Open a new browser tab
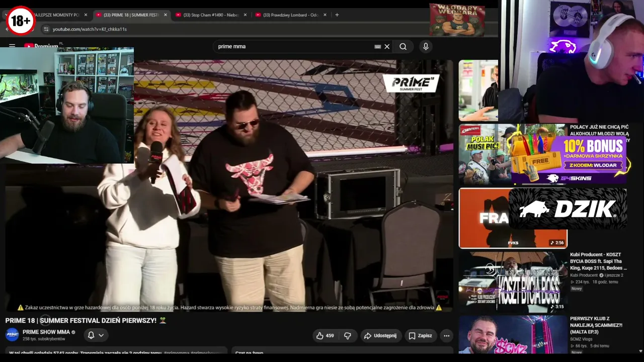This screenshot has height=362, width=644. click(337, 15)
